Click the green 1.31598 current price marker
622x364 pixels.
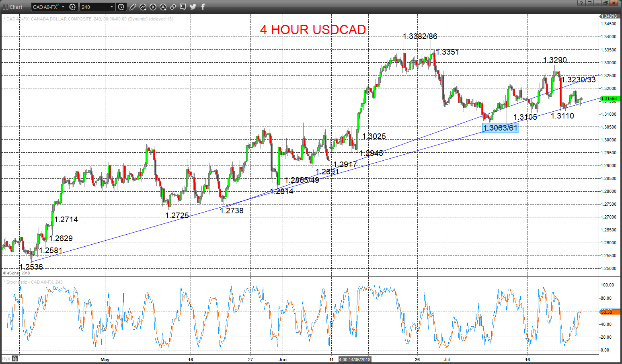pyautogui.click(x=610, y=98)
